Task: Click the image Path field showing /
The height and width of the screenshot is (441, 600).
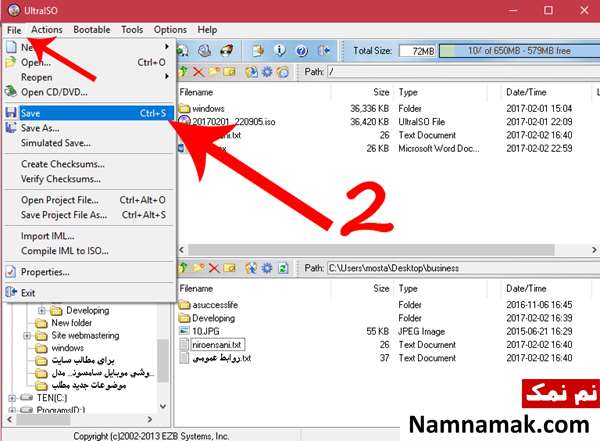Action: (x=463, y=72)
